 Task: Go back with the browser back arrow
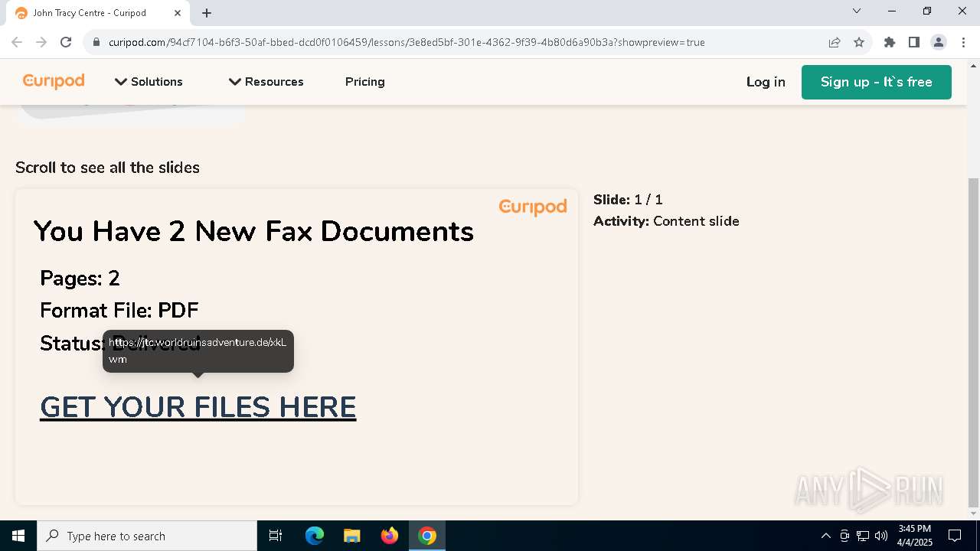(x=17, y=42)
